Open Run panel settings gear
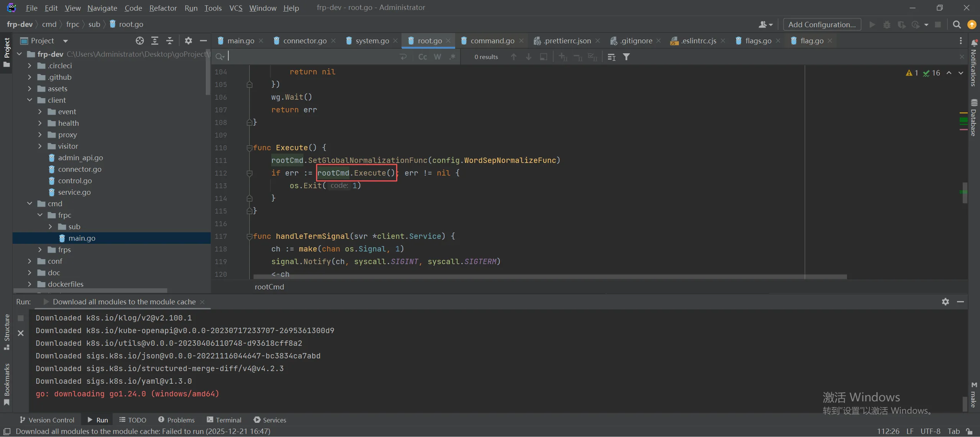The image size is (980, 437). (x=945, y=302)
